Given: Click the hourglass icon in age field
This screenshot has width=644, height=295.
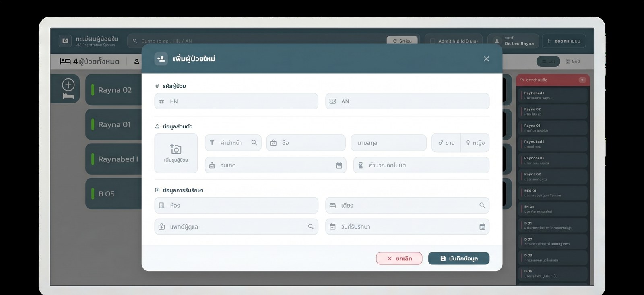Looking at the screenshot, I should point(361,165).
